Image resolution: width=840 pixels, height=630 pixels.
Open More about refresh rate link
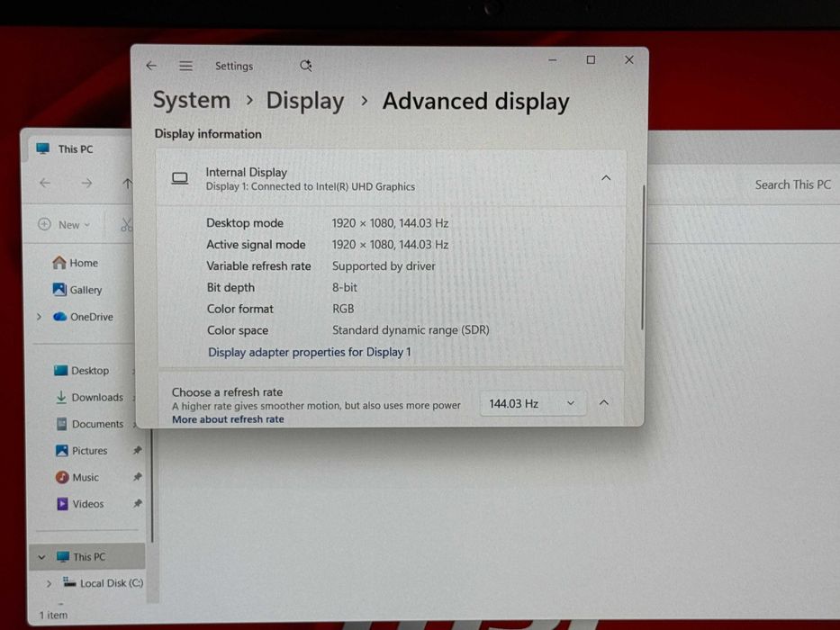tap(228, 419)
